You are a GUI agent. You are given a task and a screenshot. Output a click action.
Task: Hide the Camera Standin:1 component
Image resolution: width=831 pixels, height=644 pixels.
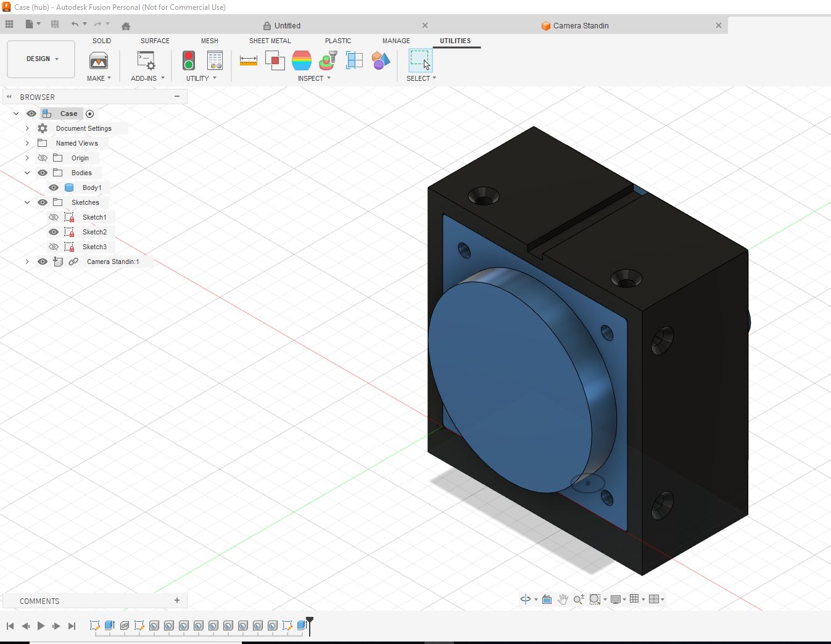pos(43,262)
